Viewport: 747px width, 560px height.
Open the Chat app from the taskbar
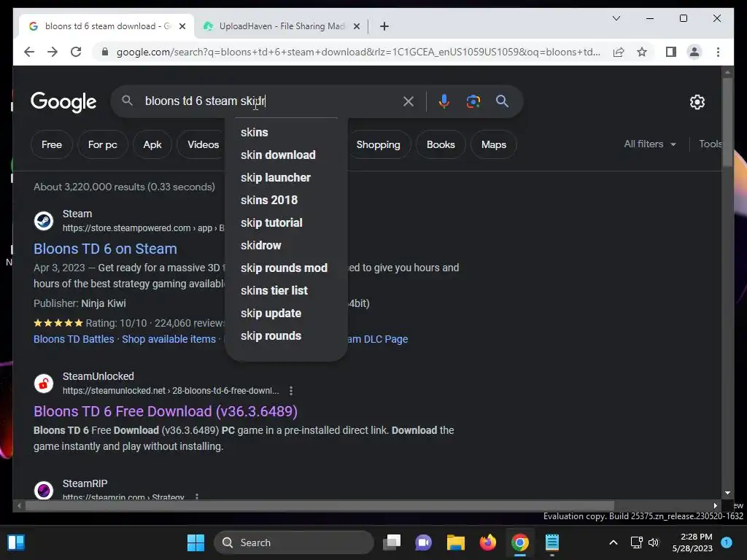click(424, 542)
